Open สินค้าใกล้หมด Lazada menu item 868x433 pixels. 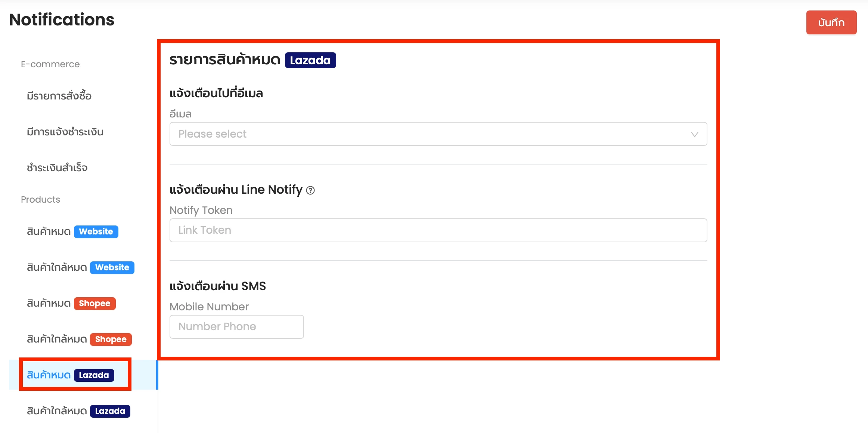click(x=78, y=411)
